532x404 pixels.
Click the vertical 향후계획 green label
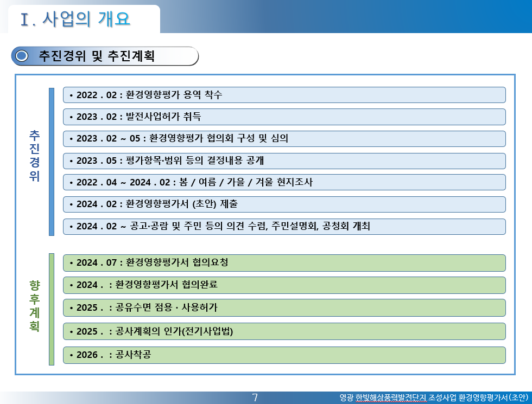coord(34,306)
